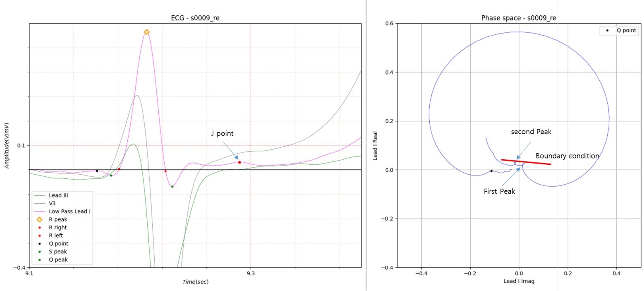The height and width of the screenshot is (291, 644).
Task: Click the "0.4" tick label on the Lead I Imag axis
Action: pyautogui.click(x=616, y=273)
